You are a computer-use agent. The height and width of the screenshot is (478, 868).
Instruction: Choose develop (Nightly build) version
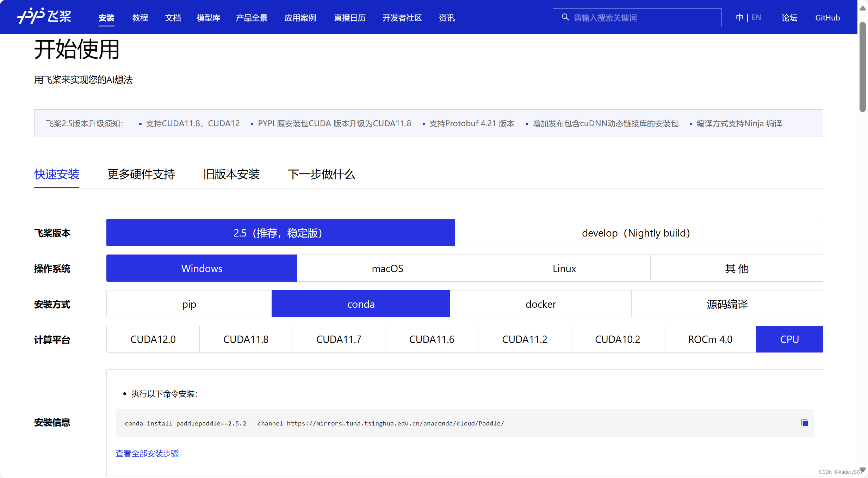(639, 233)
